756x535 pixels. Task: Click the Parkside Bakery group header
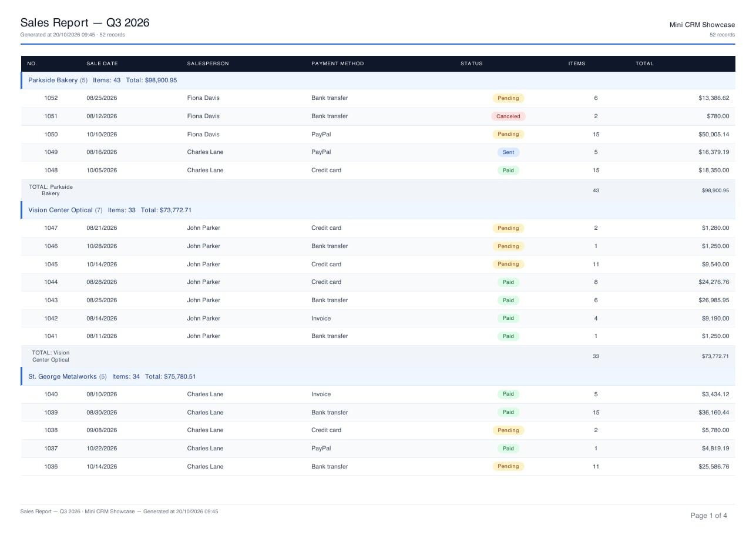tap(378, 80)
